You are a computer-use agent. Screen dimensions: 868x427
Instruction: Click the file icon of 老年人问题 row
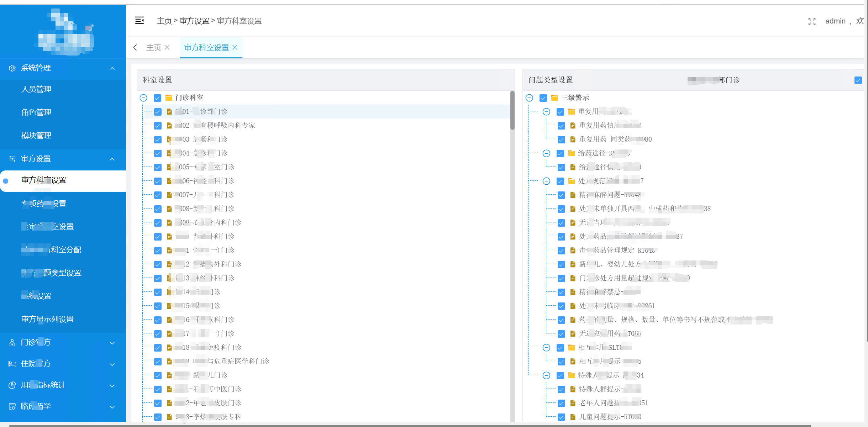coord(573,403)
